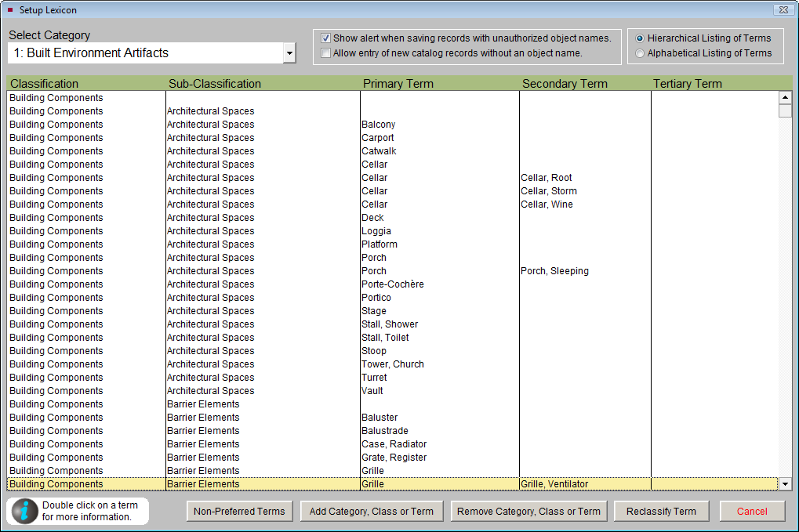Click Add Category, Class or Term
The image size is (799, 532).
[x=371, y=511]
